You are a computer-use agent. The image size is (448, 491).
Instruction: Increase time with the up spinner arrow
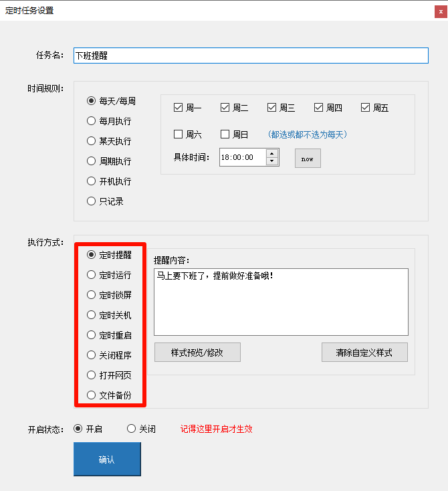pos(271,153)
